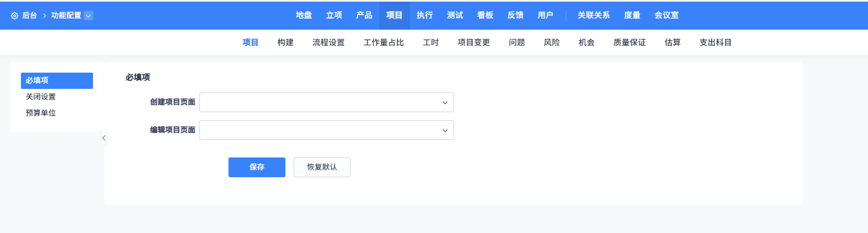Open 产品 in the top navigation
Viewport: 868px width, 233px height.
point(364,15)
